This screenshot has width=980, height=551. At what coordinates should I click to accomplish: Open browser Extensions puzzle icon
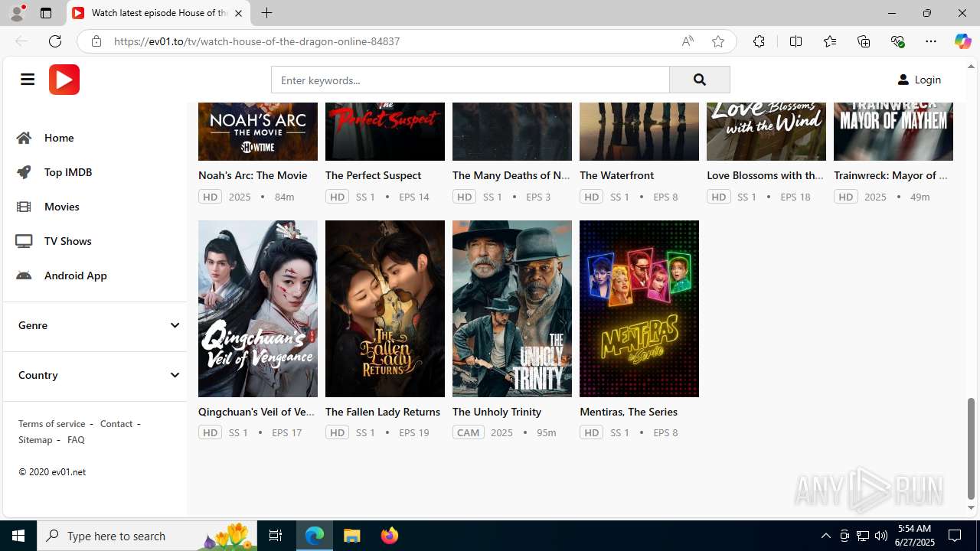coord(759,41)
